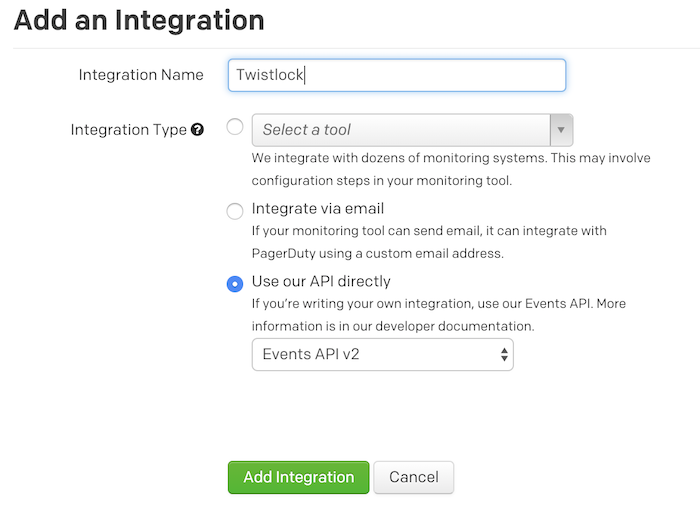Click the "Integrate via email" label text
Screen dimensions: 700x530
click(318, 209)
